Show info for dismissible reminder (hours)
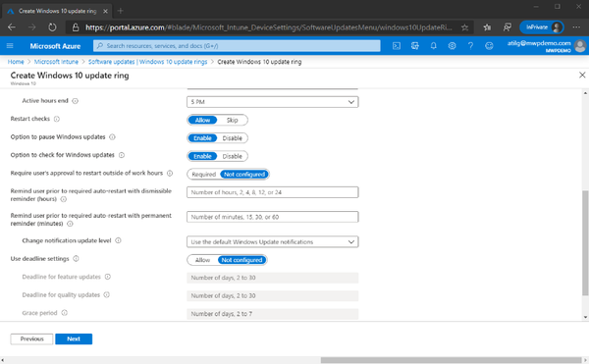Image resolution: width=589 pixels, height=364 pixels. pyautogui.click(x=64, y=199)
